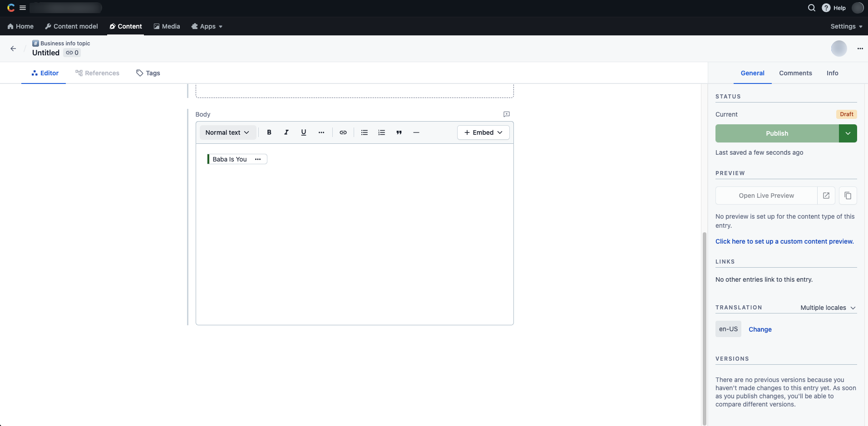This screenshot has width=868, height=426.
Task: Select the Info sidebar tab
Action: click(832, 73)
